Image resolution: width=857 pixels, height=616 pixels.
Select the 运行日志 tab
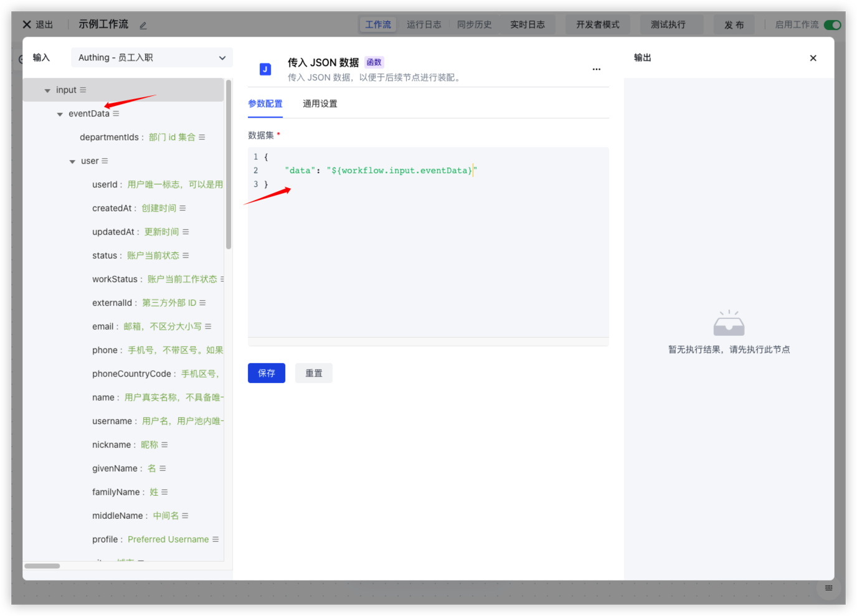(424, 25)
